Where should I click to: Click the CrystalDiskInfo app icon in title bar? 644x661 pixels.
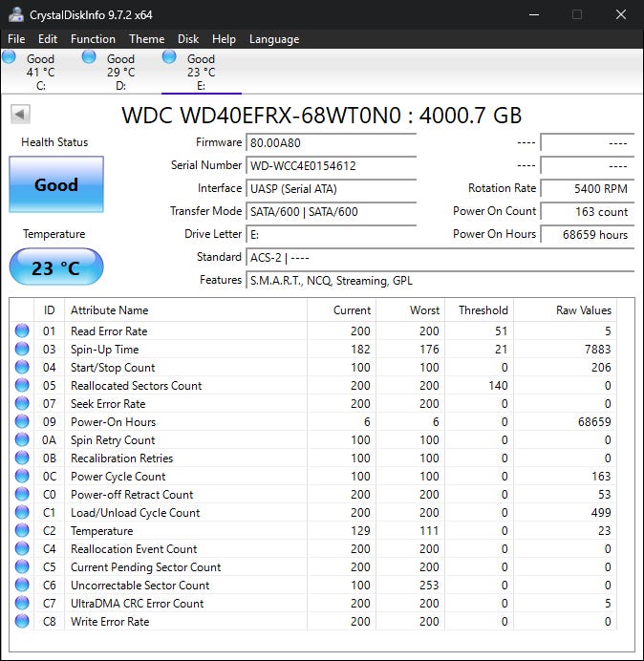[x=15, y=14]
